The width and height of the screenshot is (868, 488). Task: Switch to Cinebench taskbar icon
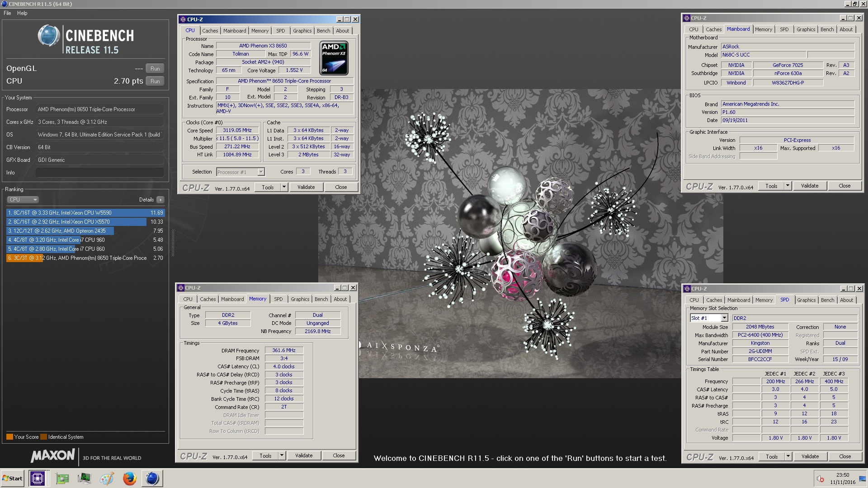(152, 478)
